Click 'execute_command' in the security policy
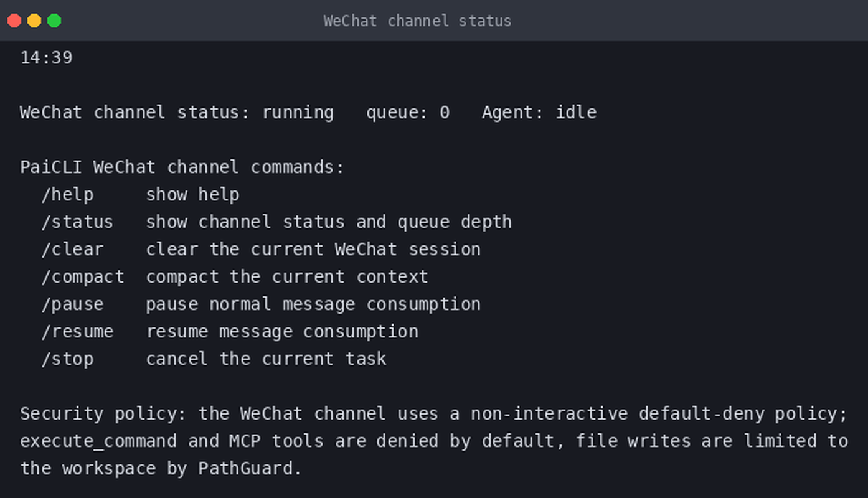 (98, 441)
